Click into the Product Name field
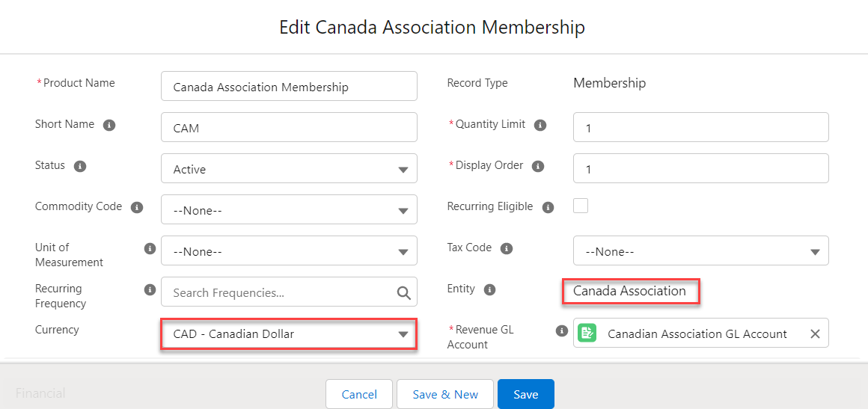 pyautogui.click(x=289, y=87)
